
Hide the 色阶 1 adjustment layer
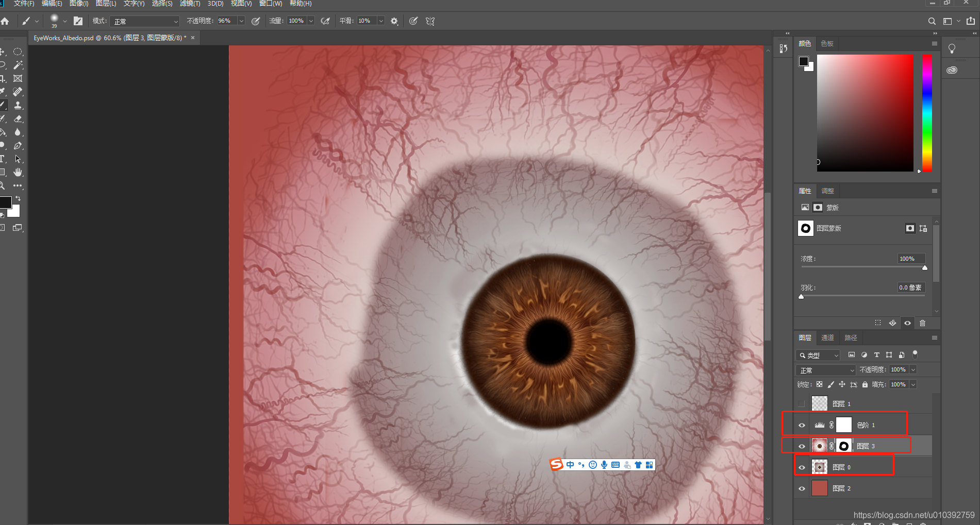click(802, 425)
